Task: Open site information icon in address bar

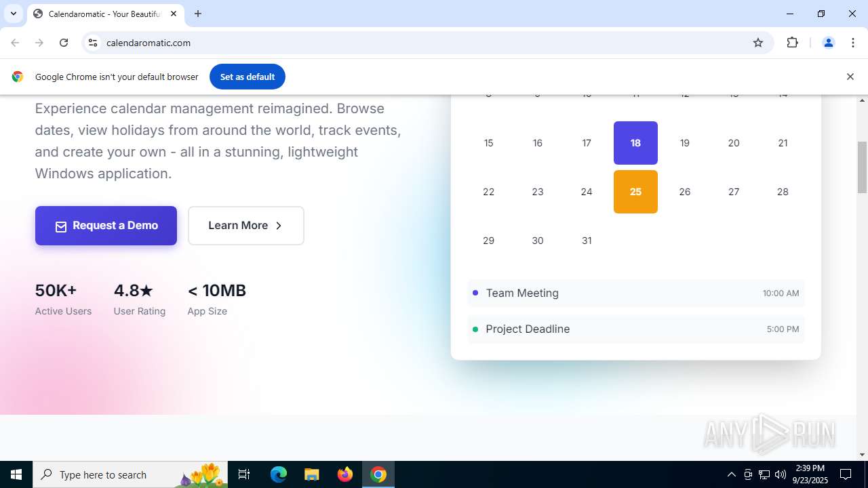Action: click(93, 43)
